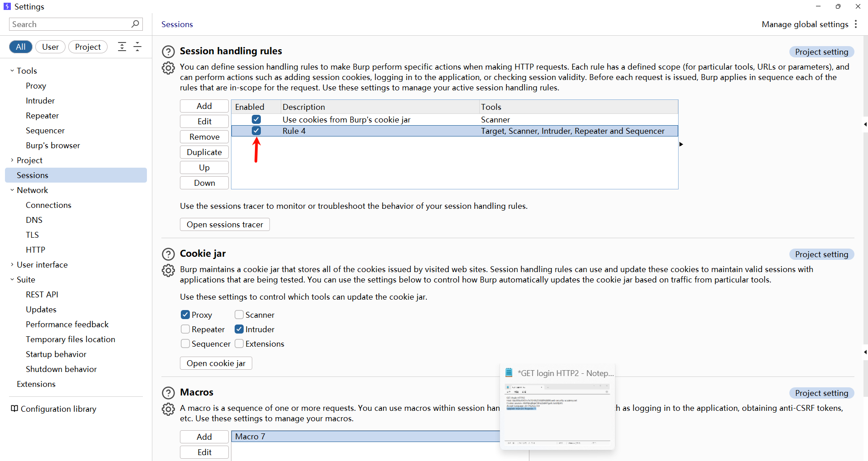Open the gear options for Macros
The width and height of the screenshot is (868, 461).
168,409
